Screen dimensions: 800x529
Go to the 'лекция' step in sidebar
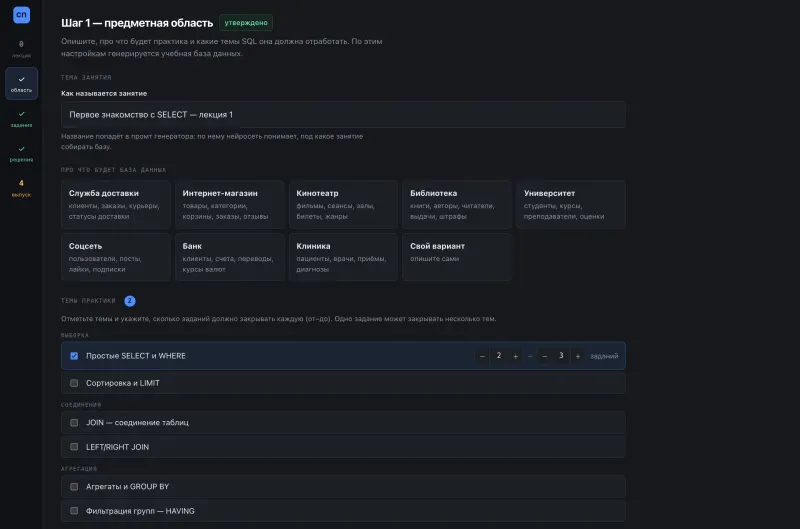pos(21,49)
